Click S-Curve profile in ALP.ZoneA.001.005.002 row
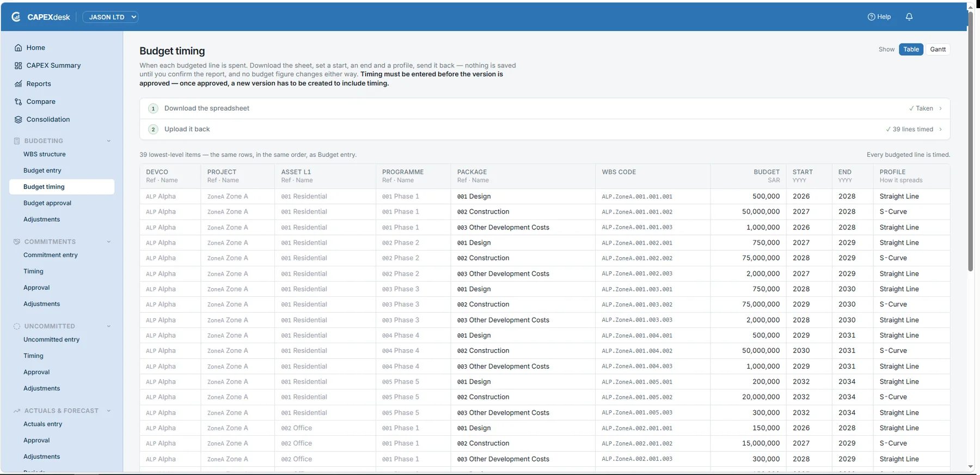 pyautogui.click(x=893, y=397)
